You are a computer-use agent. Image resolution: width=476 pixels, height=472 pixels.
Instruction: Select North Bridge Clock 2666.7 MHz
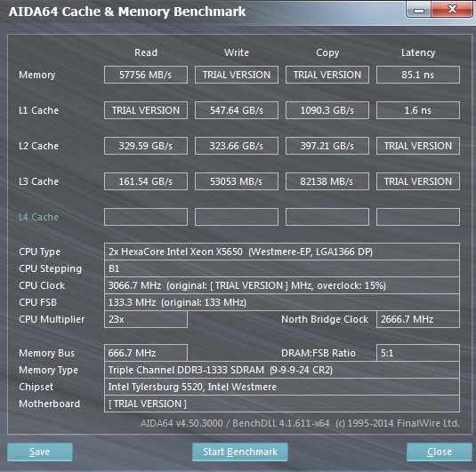point(418,319)
